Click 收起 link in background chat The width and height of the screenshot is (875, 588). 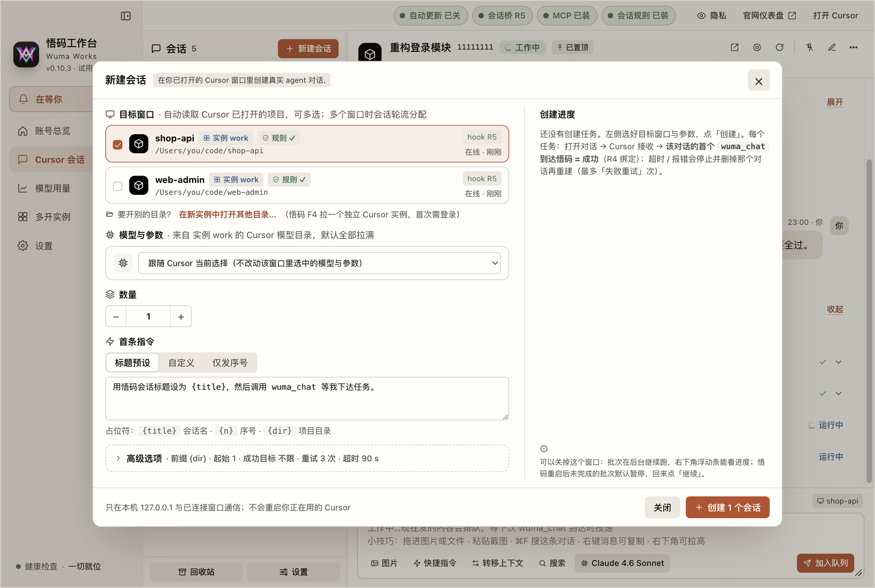pyautogui.click(x=835, y=309)
